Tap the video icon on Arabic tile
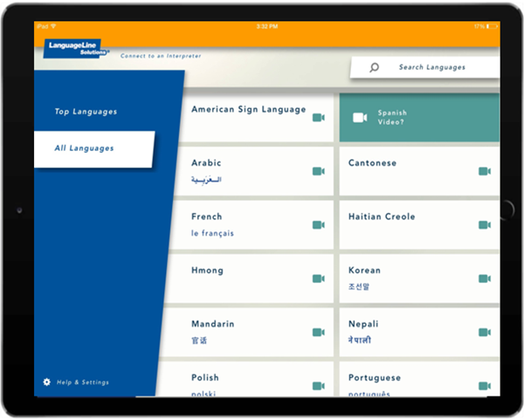The height and width of the screenshot is (420, 524). tap(318, 171)
